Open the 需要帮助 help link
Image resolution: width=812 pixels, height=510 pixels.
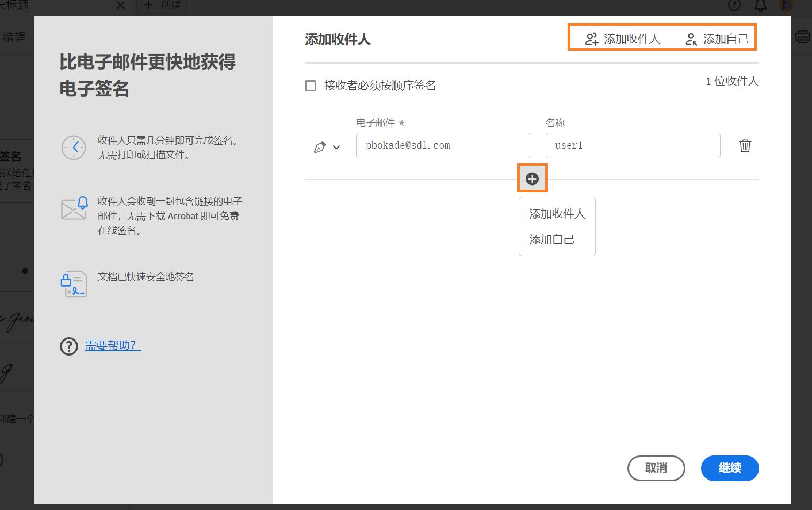(112, 345)
